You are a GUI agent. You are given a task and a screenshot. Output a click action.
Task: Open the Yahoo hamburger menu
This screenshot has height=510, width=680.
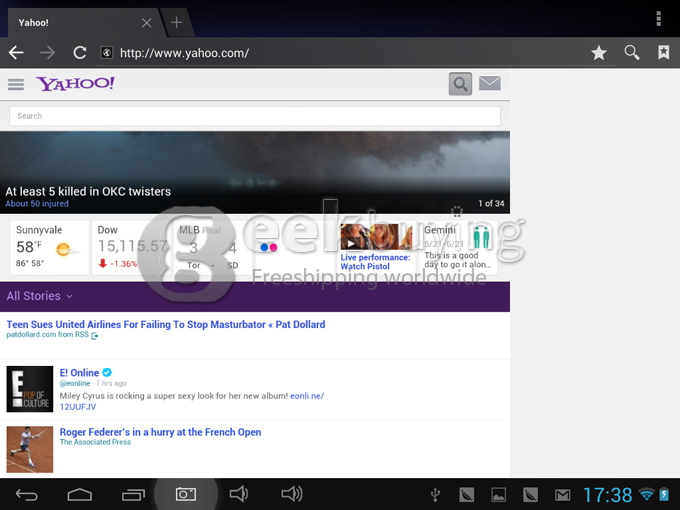click(16, 84)
